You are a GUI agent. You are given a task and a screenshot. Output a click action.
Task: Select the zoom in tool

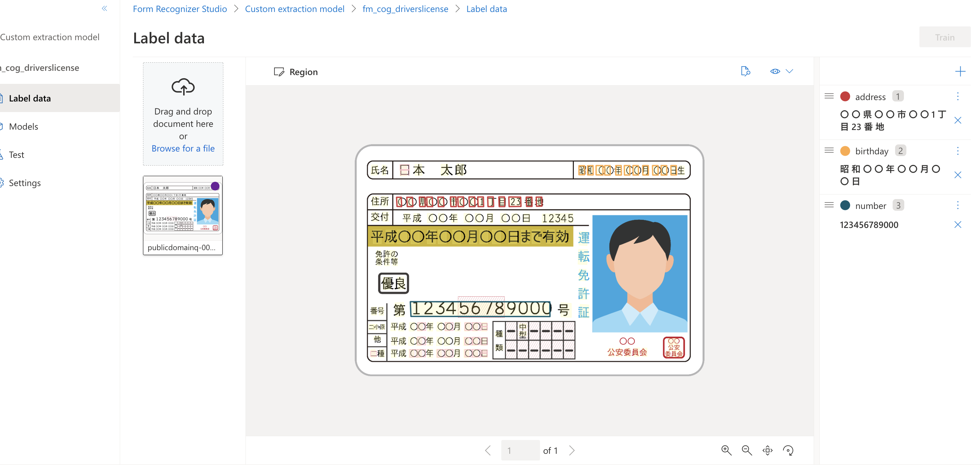coord(726,450)
